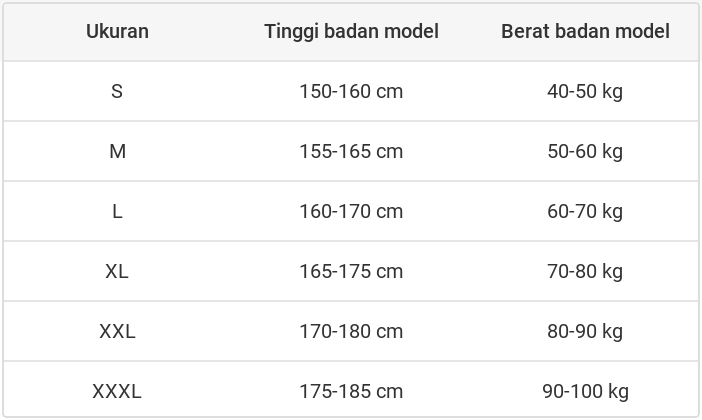
Task: Click the 170-180 cm height cell
Action: (351, 331)
